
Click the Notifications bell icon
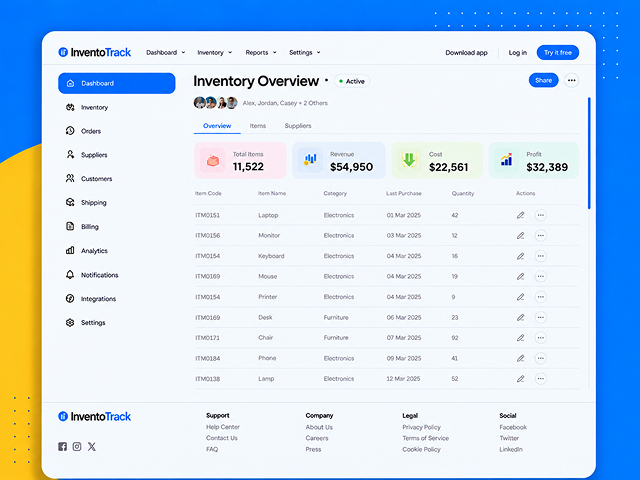[70, 274]
